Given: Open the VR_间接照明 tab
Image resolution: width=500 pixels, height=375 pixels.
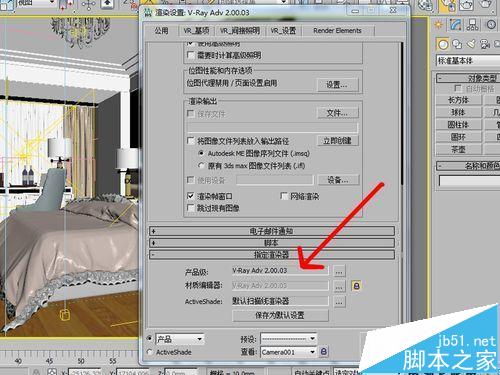Looking at the screenshot, I should coord(240,31).
